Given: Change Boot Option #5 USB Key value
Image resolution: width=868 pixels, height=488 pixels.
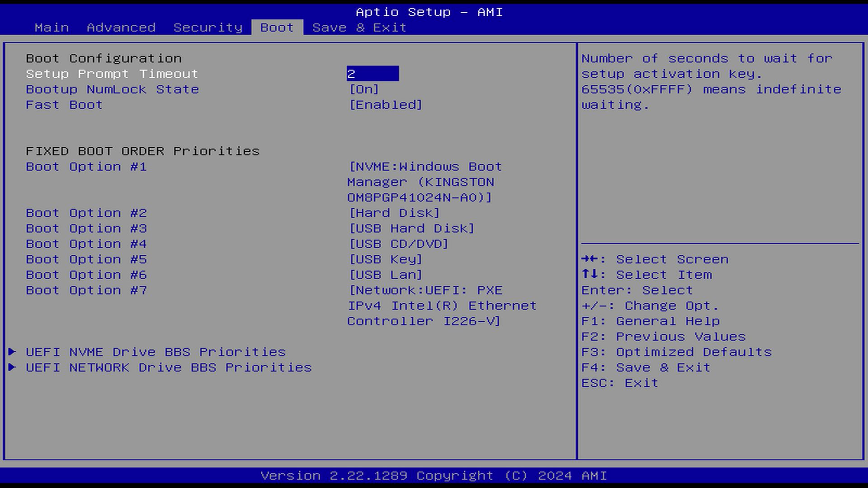Looking at the screenshot, I should tap(385, 259).
